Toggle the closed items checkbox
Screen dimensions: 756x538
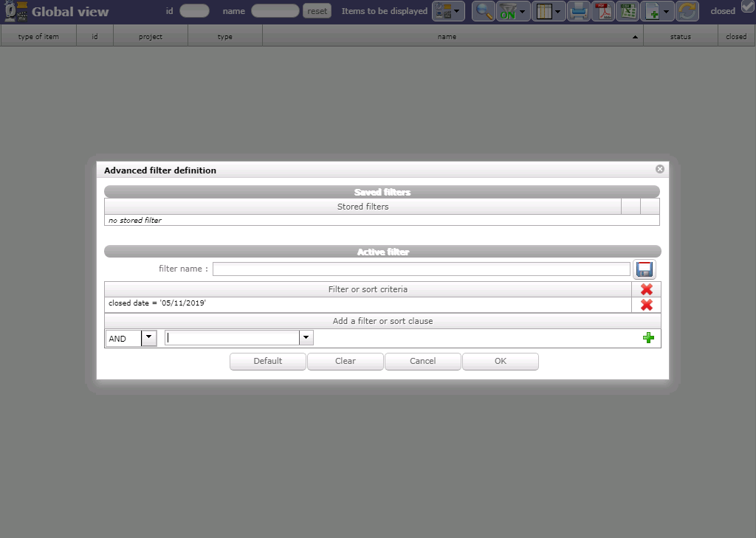747,8
